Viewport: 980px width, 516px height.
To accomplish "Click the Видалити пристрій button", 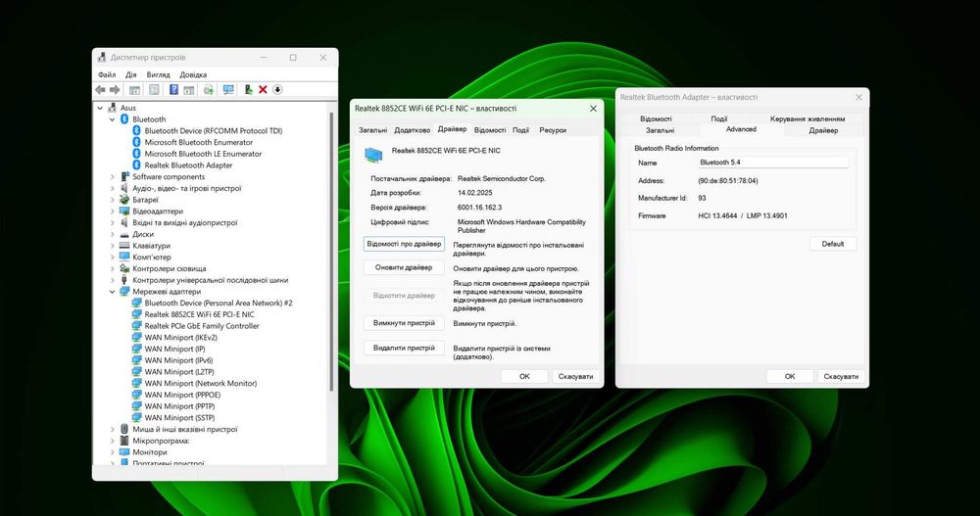I will coord(404,348).
